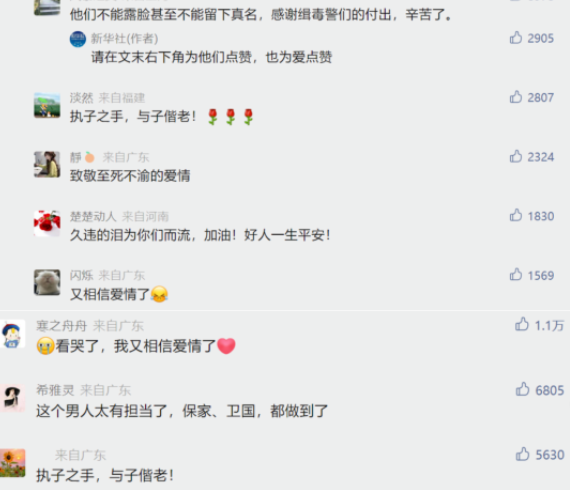Like 淡然's comment with 2807 likes

tap(516, 97)
